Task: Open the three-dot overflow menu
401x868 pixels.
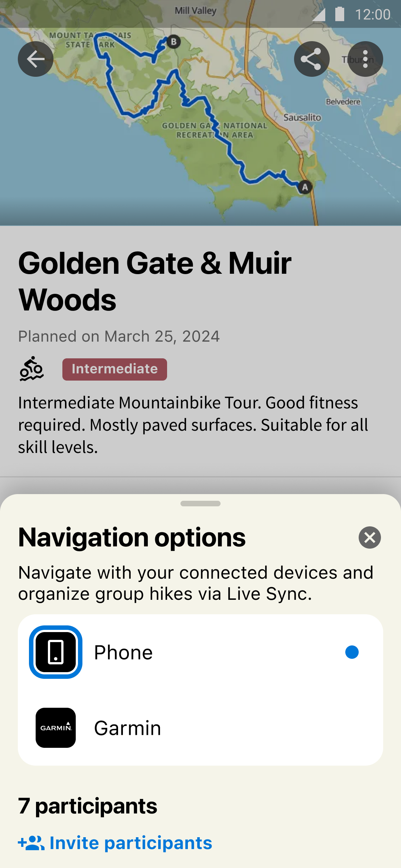Action: tap(365, 59)
